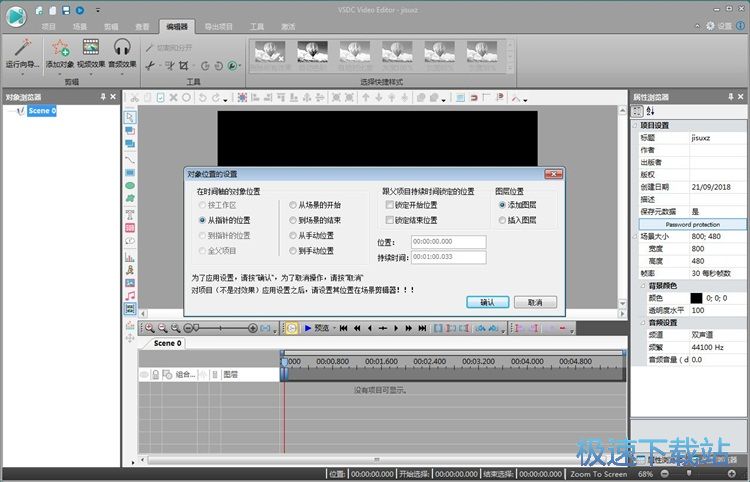This screenshot has width=750, height=482.
Task: Check the 锁定结束位置 checkbox
Action: pyautogui.click(x=388, y=219)
